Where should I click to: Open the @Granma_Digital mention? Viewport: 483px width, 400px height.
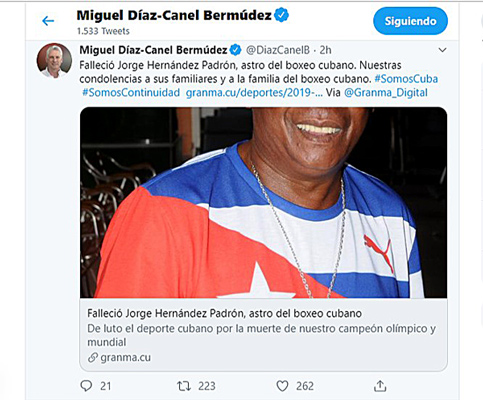[386, 92]
